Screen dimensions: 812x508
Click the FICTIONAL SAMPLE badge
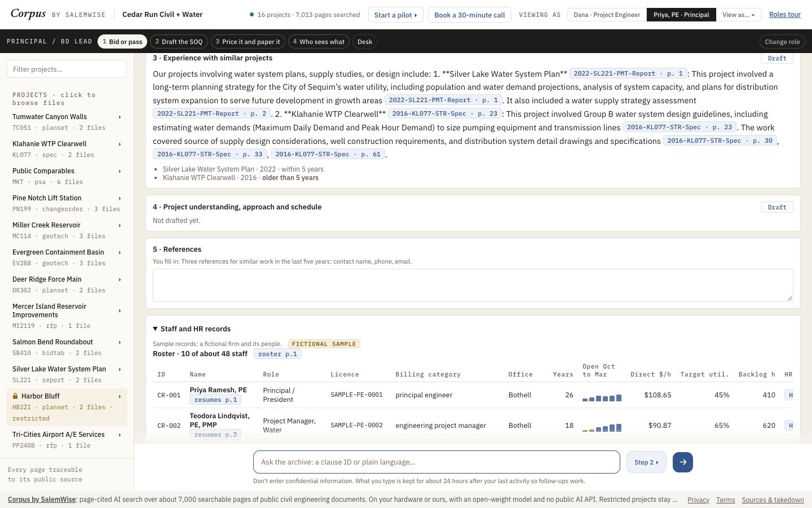[324, 344]
